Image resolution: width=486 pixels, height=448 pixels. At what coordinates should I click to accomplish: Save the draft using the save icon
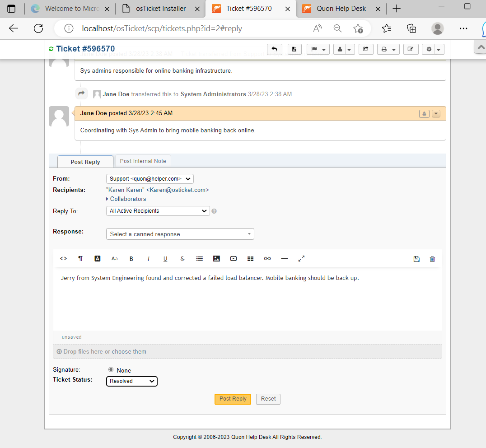416,258
